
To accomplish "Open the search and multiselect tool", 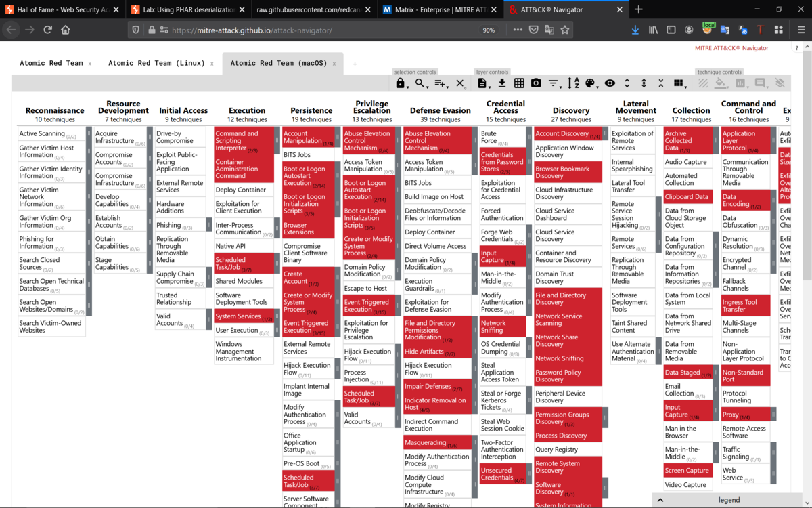I will (x=422, y=83).
